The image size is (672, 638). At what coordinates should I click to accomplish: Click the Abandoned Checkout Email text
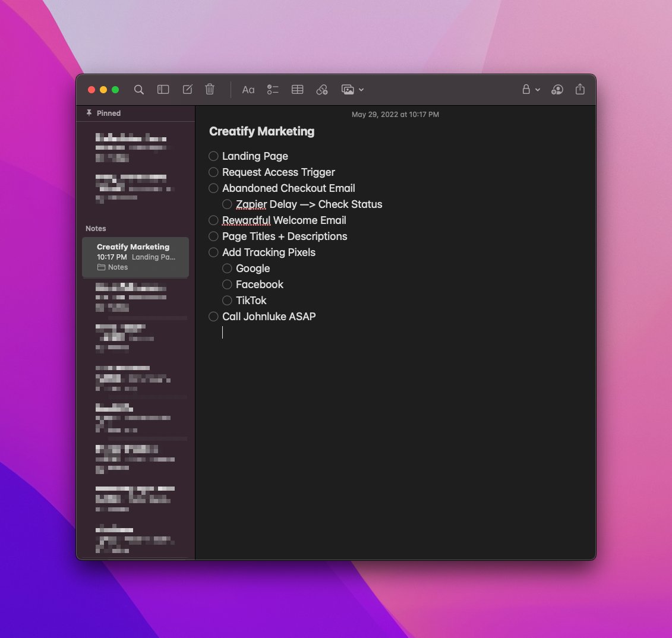pos(288,188)
